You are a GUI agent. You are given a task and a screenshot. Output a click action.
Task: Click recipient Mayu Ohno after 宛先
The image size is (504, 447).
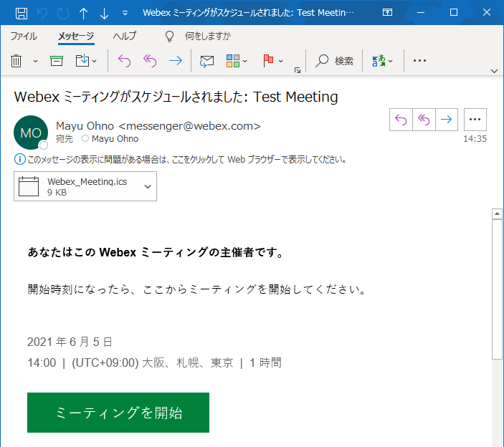[x=115, y=139]
